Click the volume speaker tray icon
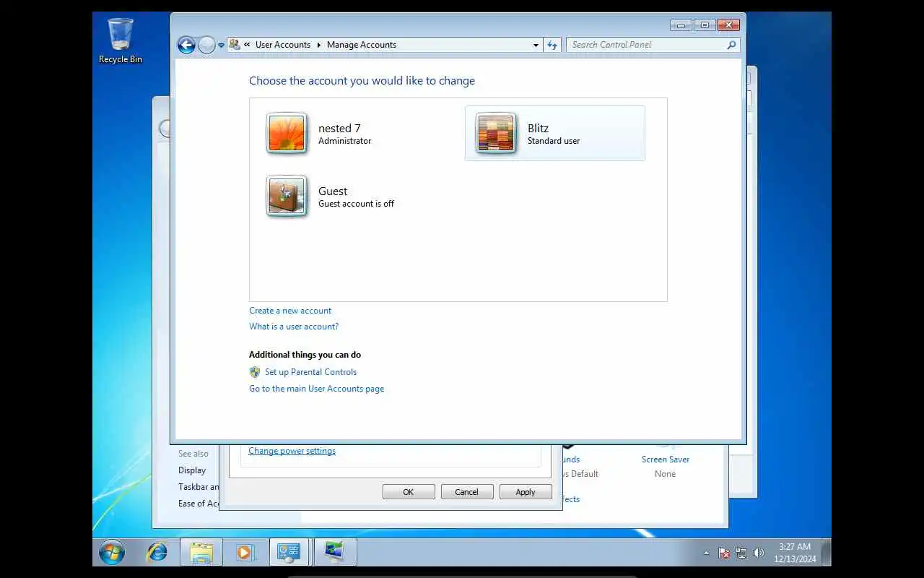The width and height of the screenshot is (924, 578). coord(759,553)
